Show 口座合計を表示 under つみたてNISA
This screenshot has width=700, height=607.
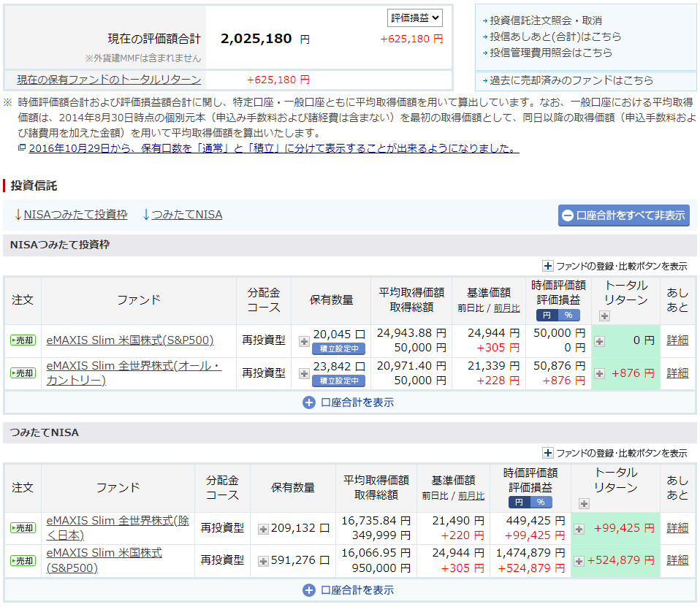349,590
